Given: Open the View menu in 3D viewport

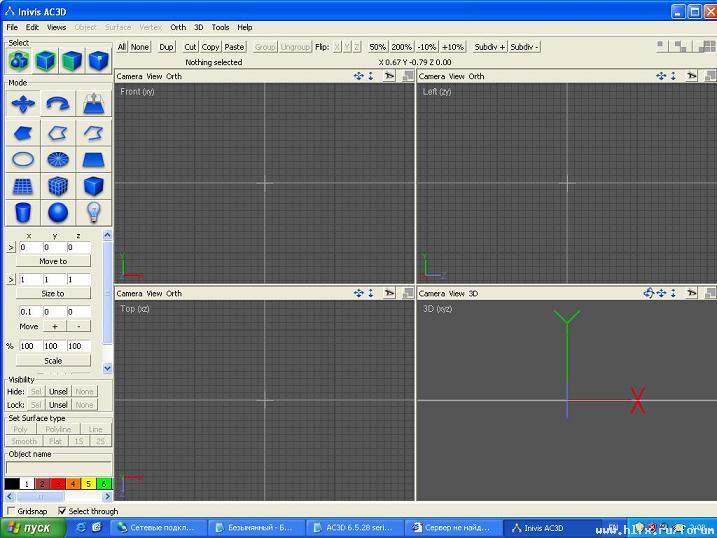Looking at the screenshot, I should point(456,294).
